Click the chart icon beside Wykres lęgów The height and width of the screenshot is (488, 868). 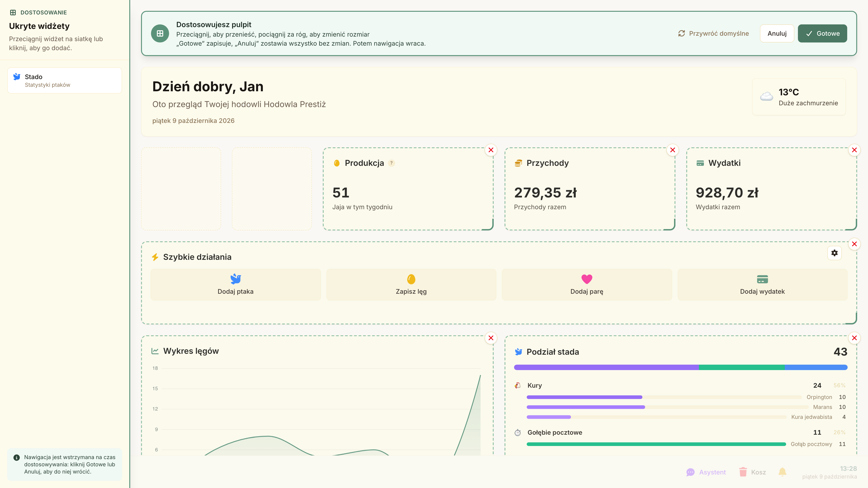point(155,351)
